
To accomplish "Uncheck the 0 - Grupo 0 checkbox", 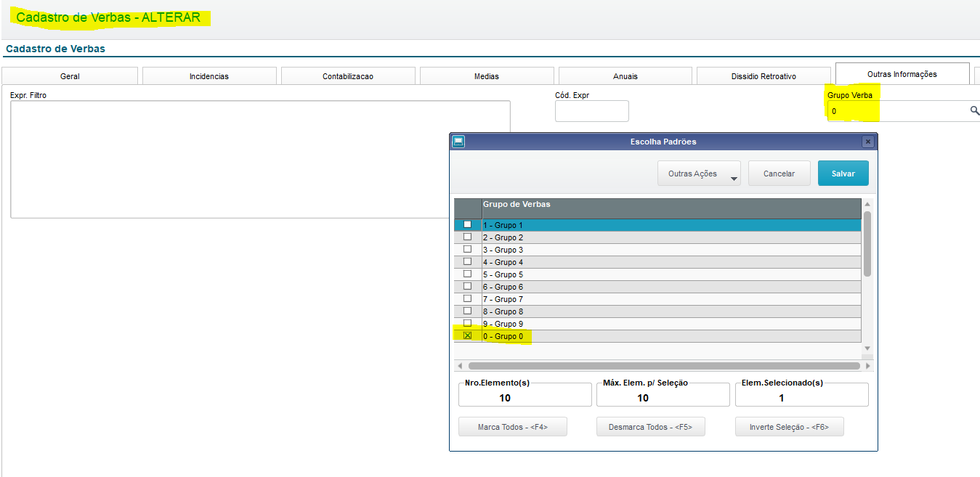I will [x=467, y=336].
